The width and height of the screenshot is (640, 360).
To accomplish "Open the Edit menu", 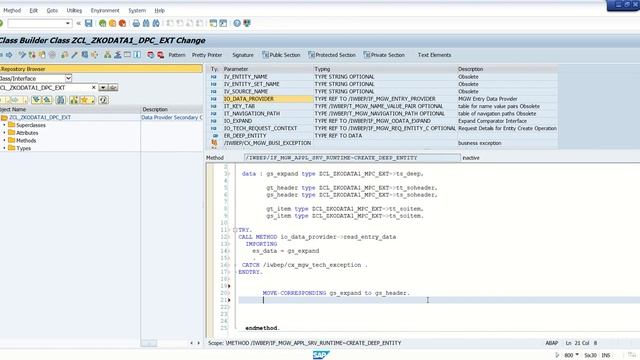I will 33,10.
